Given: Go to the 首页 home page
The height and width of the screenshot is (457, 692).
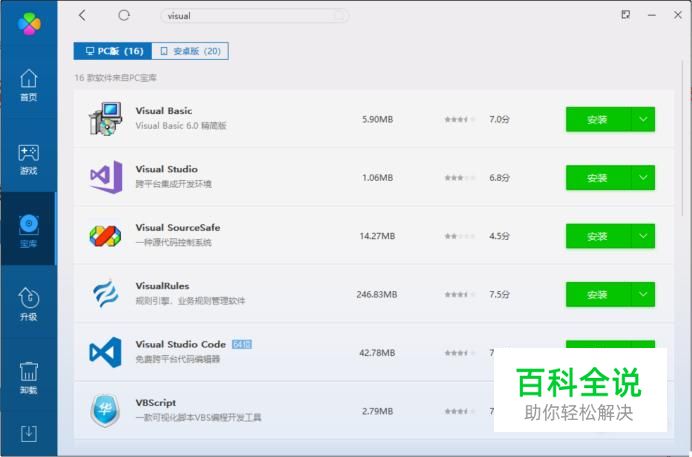Looking at the screenshot, I should pyautogui.click(x=29, y=85).
